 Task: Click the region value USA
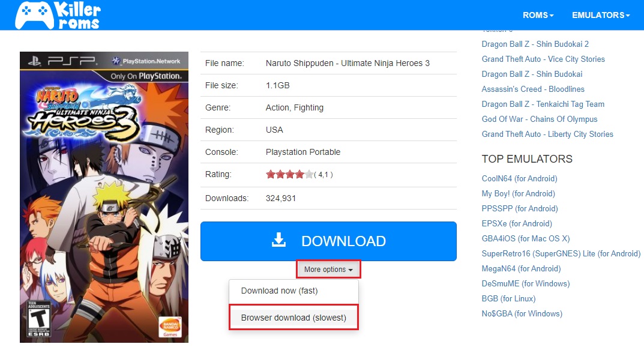pyautogui.click(x=274, y=130)
